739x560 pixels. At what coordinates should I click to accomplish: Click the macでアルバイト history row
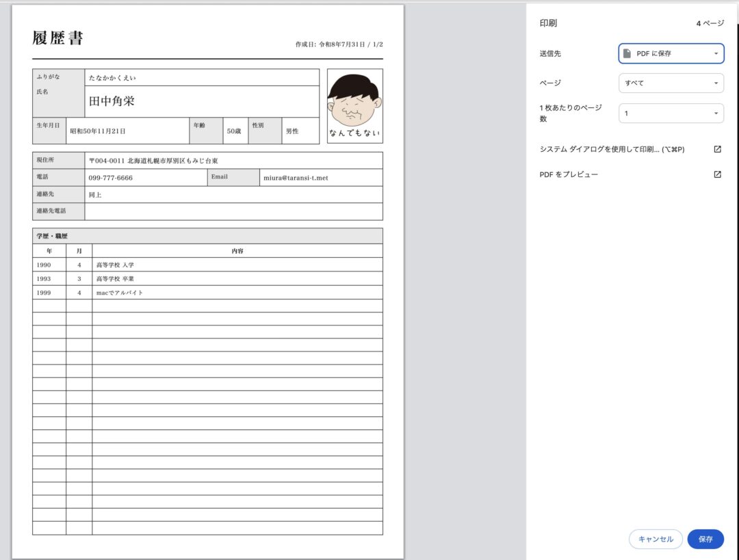(x=207, y=293)
